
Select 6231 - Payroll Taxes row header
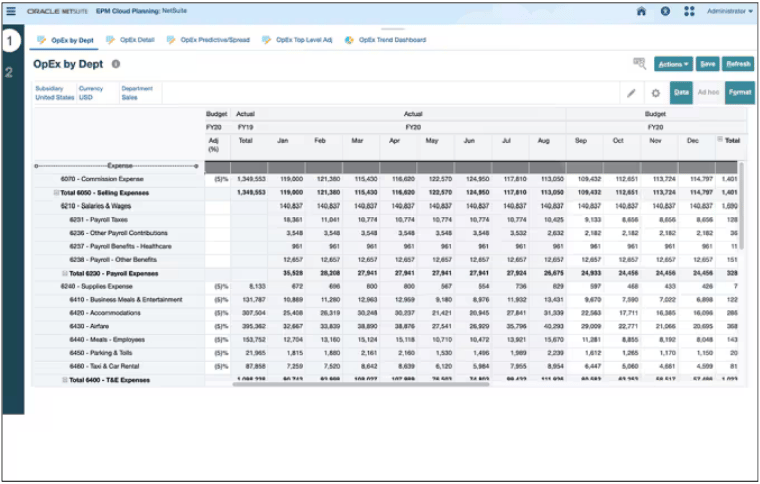(119, 219)
